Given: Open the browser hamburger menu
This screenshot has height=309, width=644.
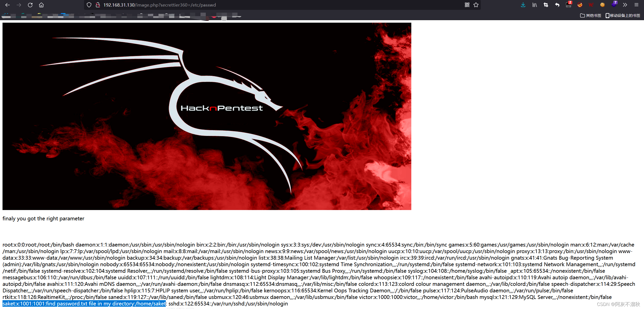Looking at the screenshot, I should click(636, 5).
